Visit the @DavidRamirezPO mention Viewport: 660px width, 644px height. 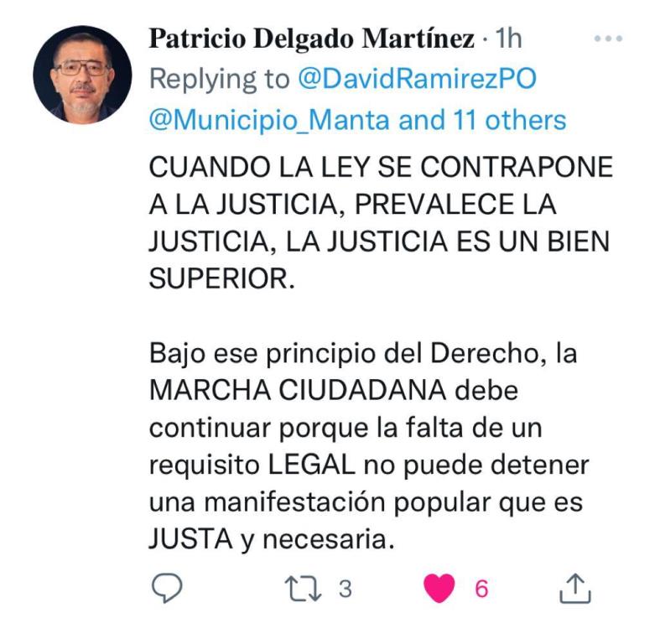[x=417, y=79]
